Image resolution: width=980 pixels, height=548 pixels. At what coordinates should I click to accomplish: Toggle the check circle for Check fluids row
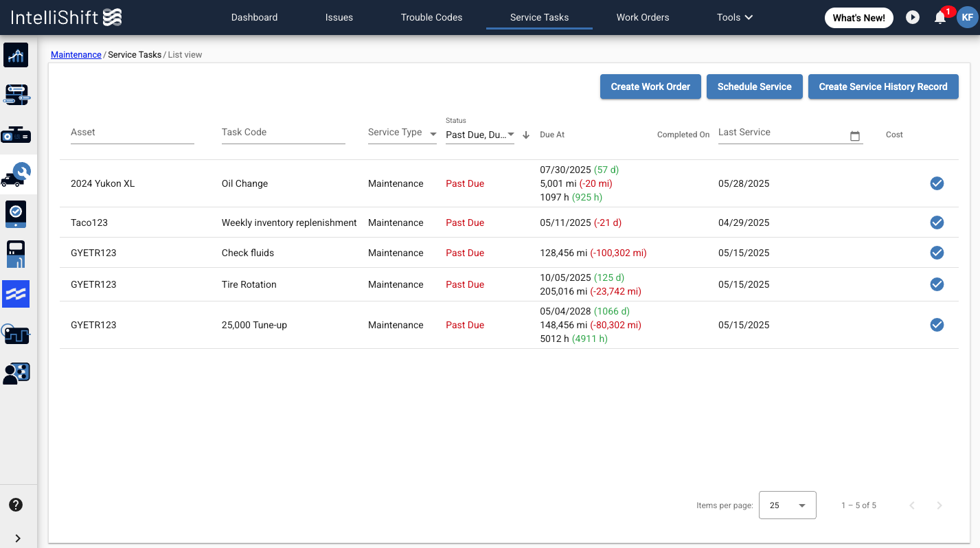[937, 253]
